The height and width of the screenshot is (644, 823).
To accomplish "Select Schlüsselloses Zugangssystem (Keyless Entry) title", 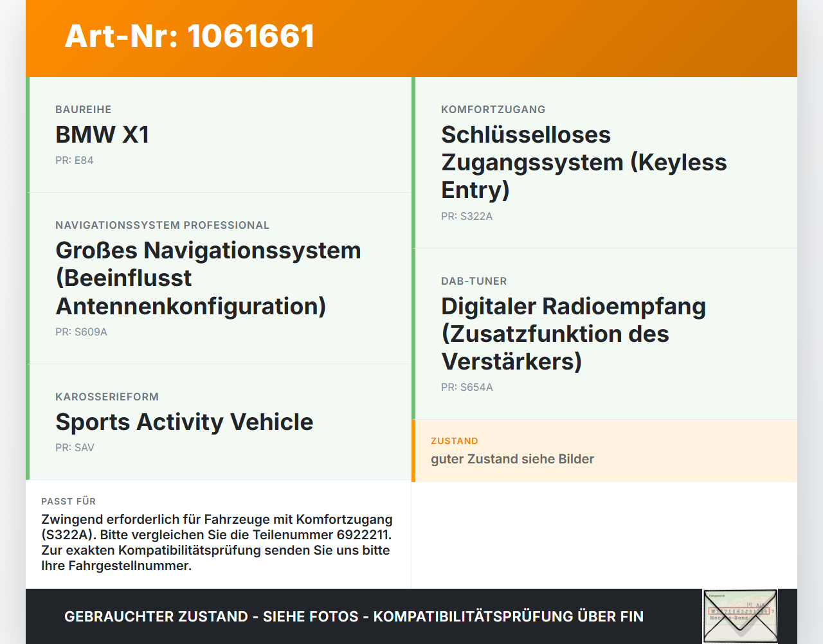I will 584,163.
